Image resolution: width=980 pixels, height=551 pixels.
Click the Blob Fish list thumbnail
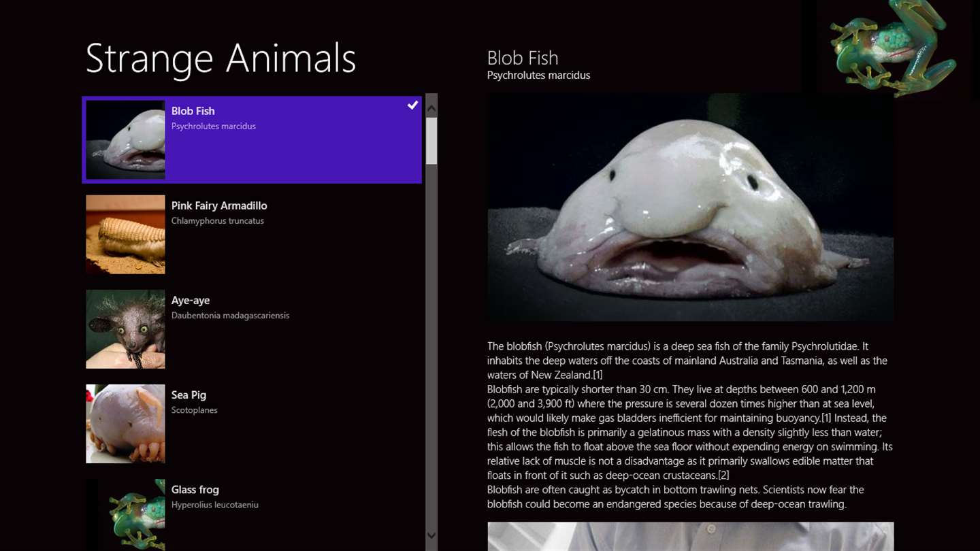click(x=125, y=139)
